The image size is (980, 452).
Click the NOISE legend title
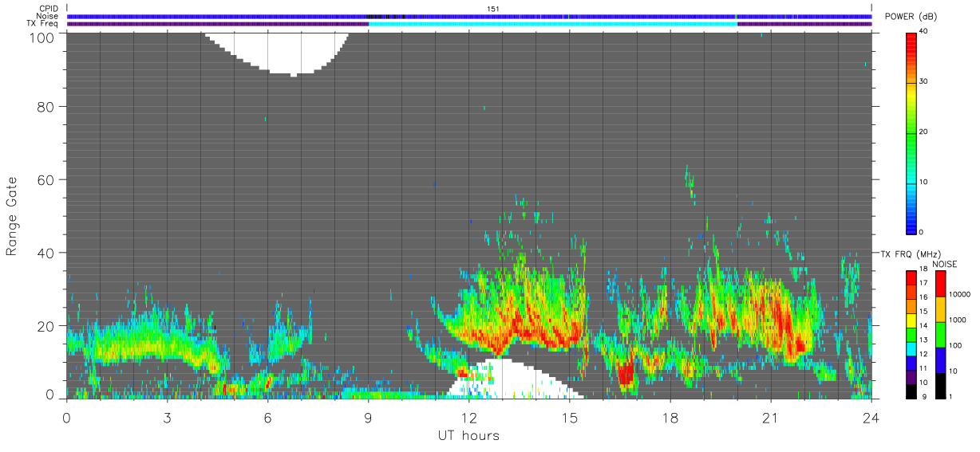coord(944,264)
